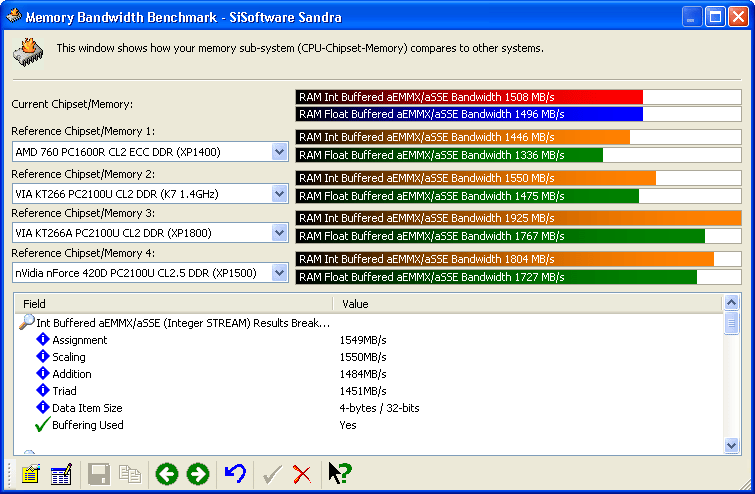The width and height of the screenshot is (755, 494).
Task: Click the info icon beside Data Item Size
Action: click(43, 407)
